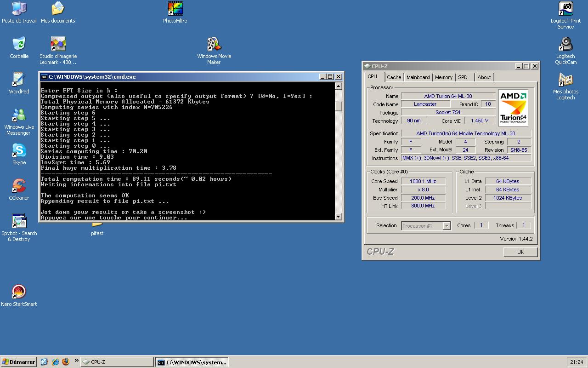Minimize the CPU-Z window
The height and width of the screenshot is (368, 588).
click(x=519, y=66)
